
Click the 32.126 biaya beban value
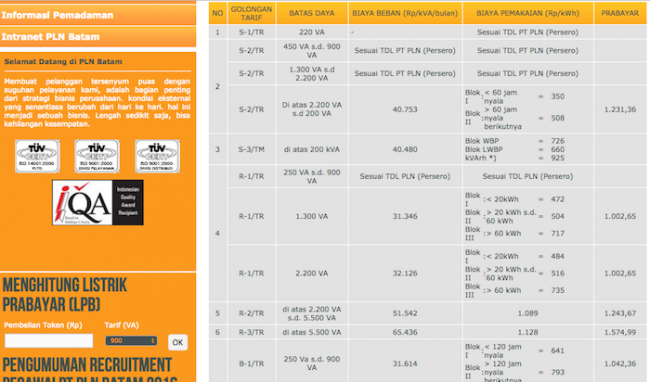click(405, 273)
